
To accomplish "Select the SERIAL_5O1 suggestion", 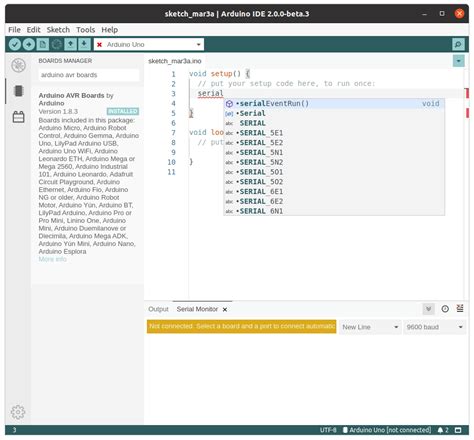I will [334, 172].
